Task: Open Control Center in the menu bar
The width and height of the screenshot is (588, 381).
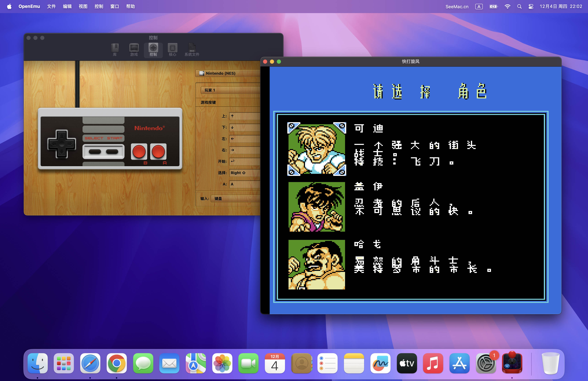Action: click(531, 7)
